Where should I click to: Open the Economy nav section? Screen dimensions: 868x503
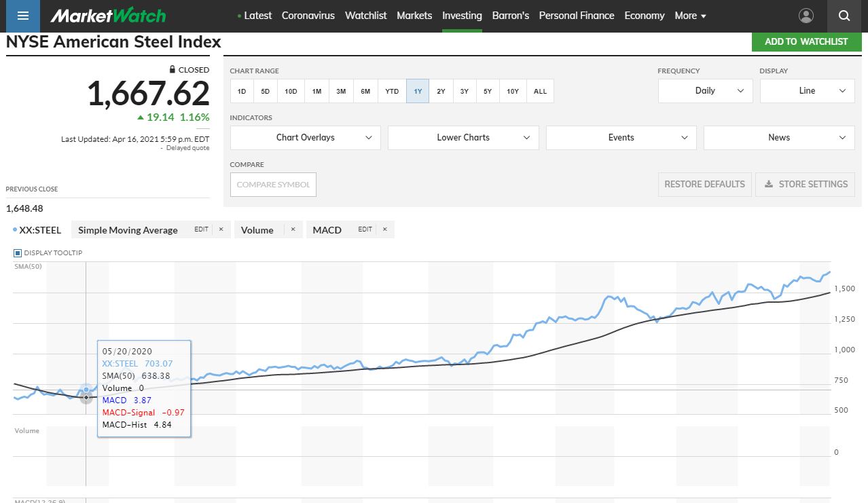coord(645,16)
